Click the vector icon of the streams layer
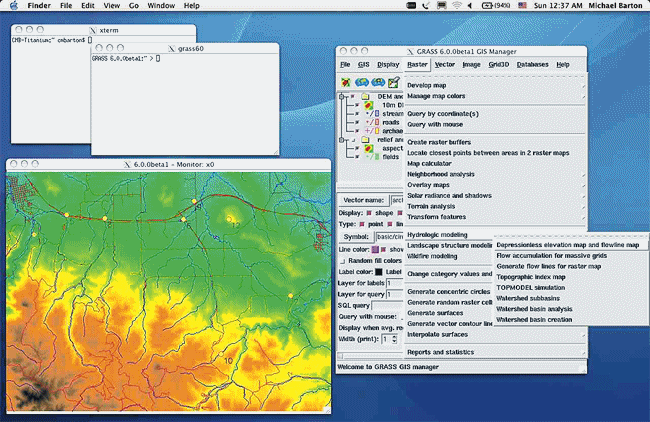Image resolution: width=650 pixels, height=422 pixels. 372,114
